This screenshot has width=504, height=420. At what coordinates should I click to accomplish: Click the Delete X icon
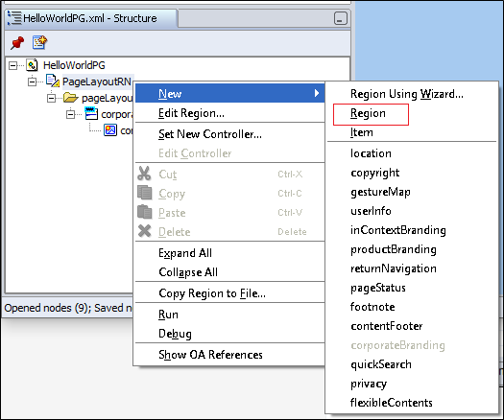pyautogui.click(x=145, y=231)
